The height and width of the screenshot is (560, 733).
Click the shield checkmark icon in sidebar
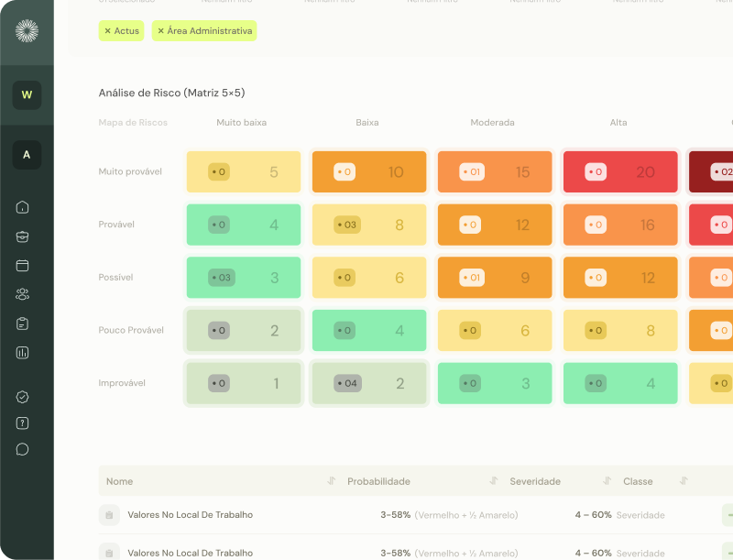(23, 397)
